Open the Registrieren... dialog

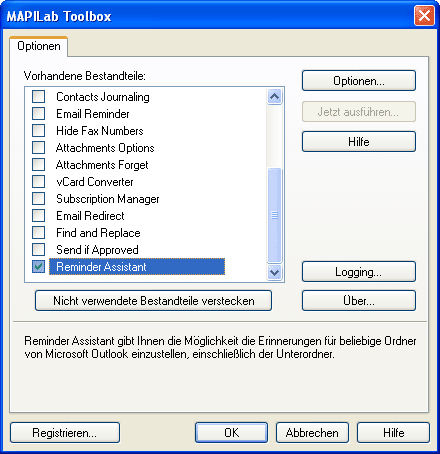tap(65, 433)
